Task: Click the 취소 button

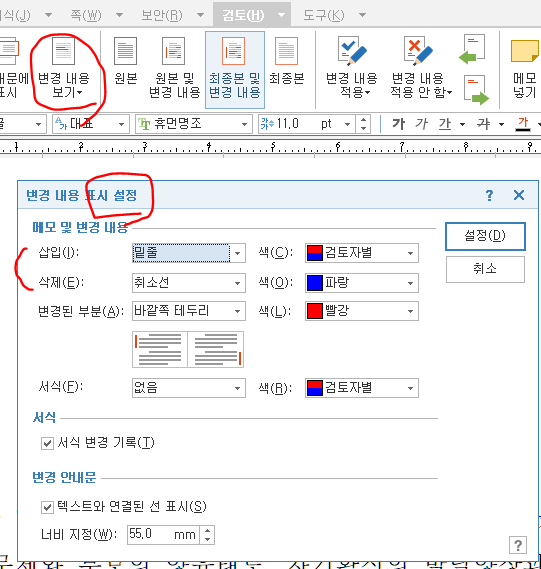Action: click(485, 269)
